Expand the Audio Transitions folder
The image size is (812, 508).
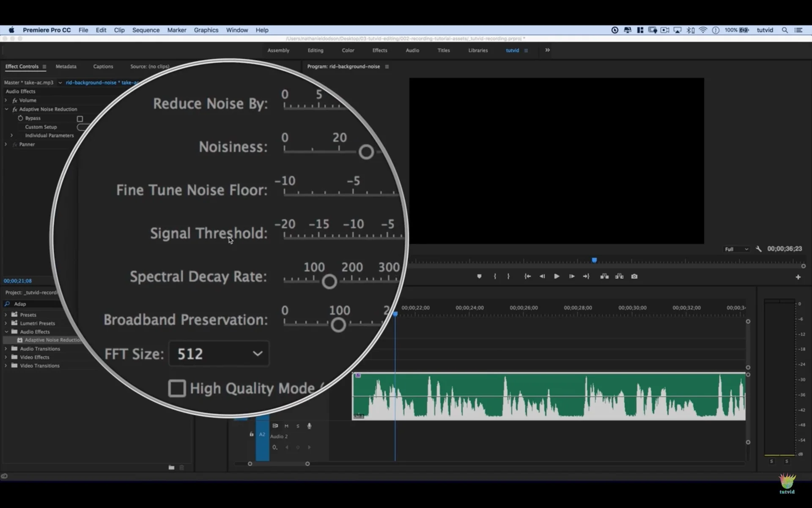tap(6, 349)
